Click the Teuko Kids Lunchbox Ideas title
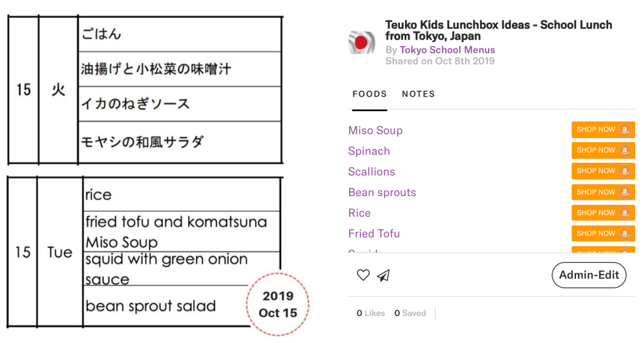The height and width of the screenshot is (343, 644). [x=498, y=31]
